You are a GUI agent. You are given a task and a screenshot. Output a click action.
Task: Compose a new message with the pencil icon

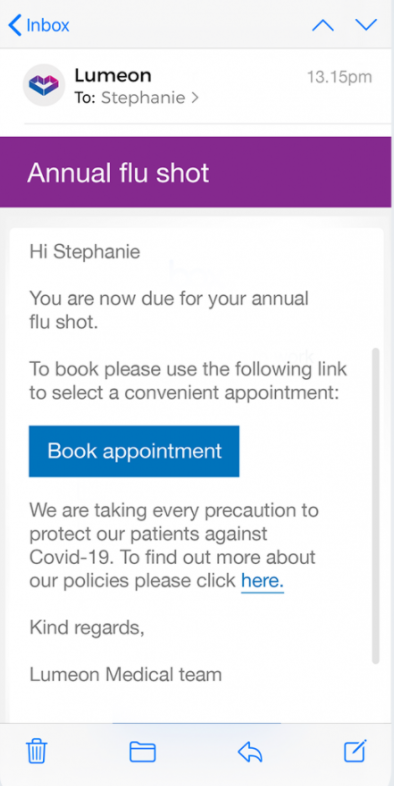(x=355, y=751)
